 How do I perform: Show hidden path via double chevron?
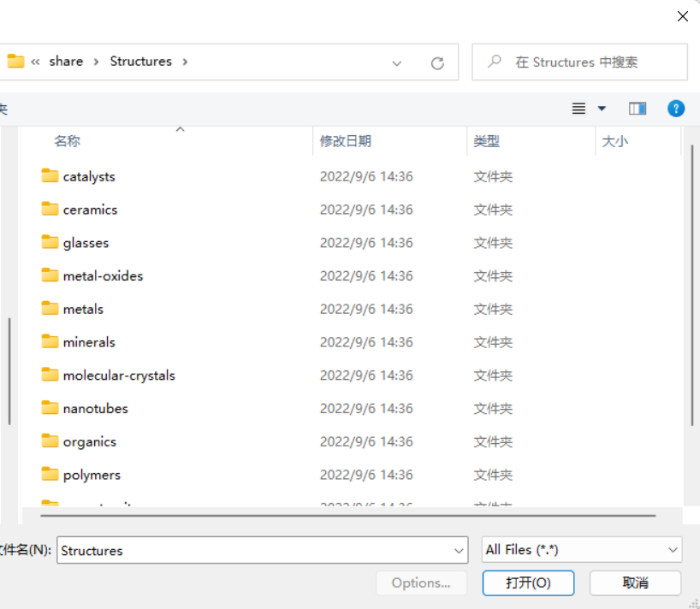point(35,62)
